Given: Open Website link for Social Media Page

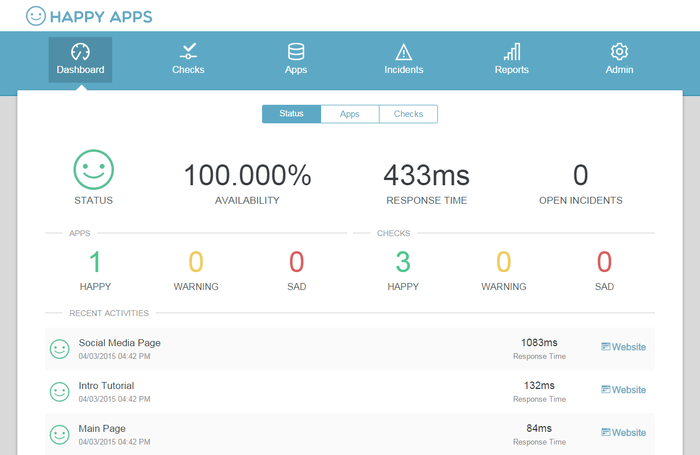Looking at the screenshot, I should (x=623, y=347).
